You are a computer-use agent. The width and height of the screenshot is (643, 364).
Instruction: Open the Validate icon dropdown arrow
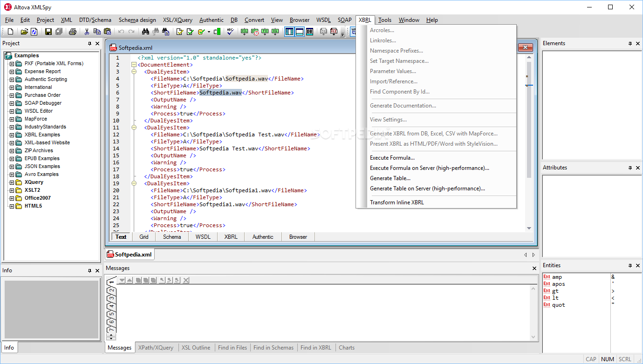(209, 32)
